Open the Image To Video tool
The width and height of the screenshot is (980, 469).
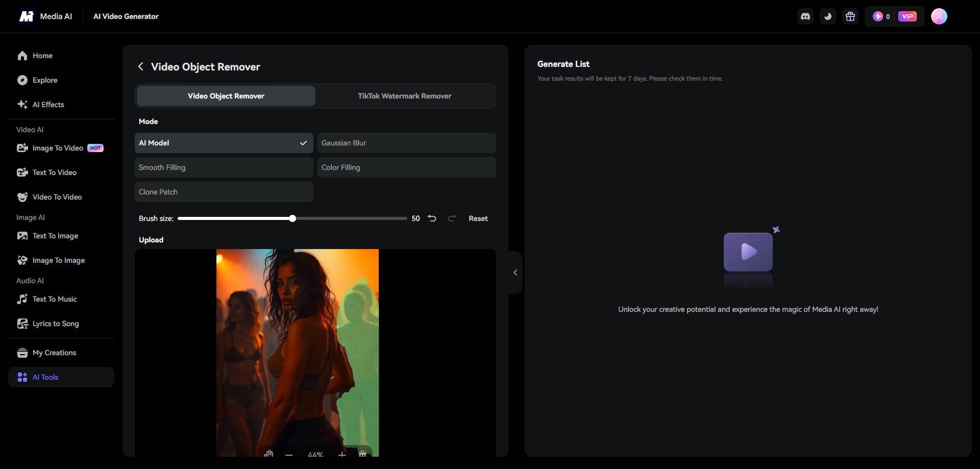click(x=61, y=148)
